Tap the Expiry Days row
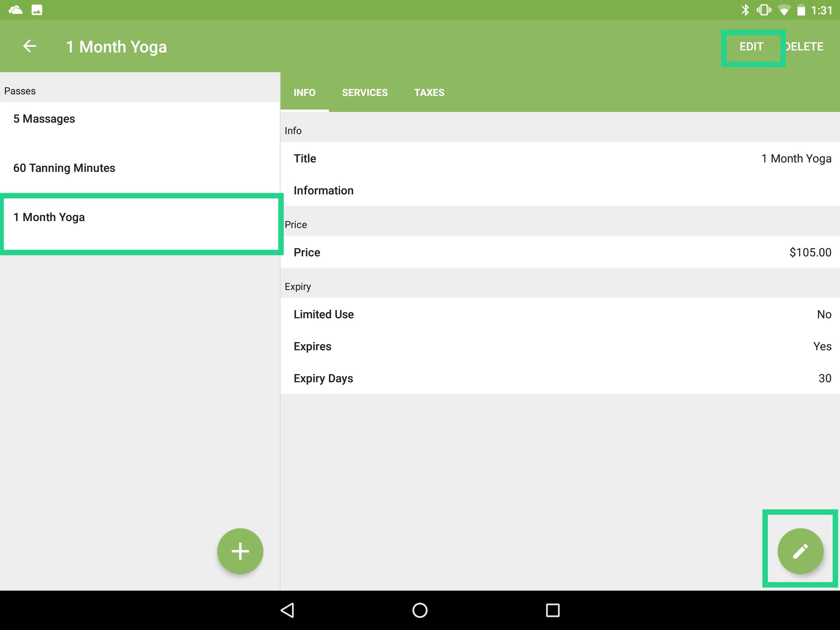The height and width of the screenshot is (630, 840). click(560, 378)
